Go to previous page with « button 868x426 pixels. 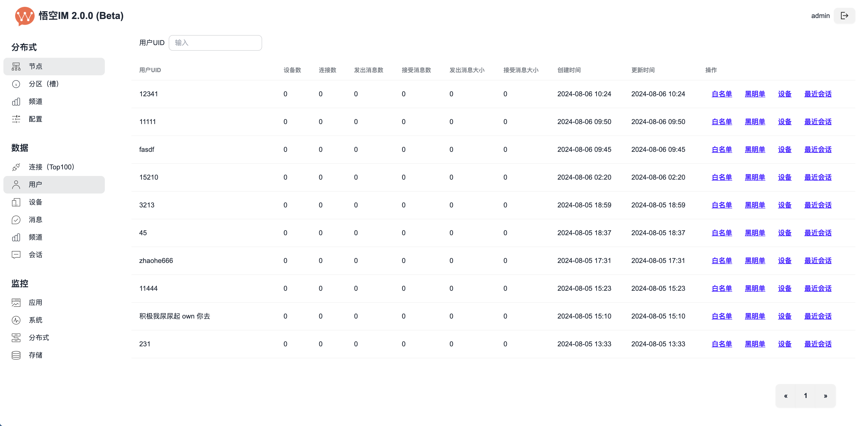tap(785, 396)
